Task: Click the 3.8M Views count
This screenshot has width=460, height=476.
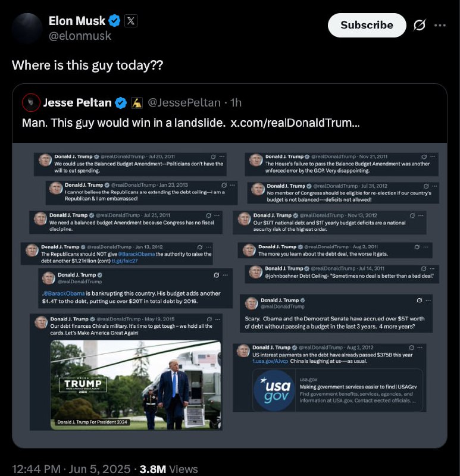Action: (168, 469)
